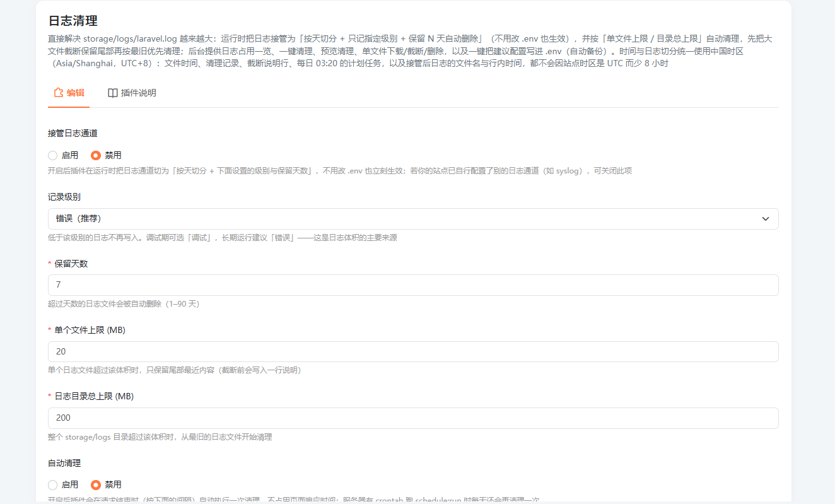Click the 插件说明 book icon
835x504 pixels.
[x=112, y=93]
